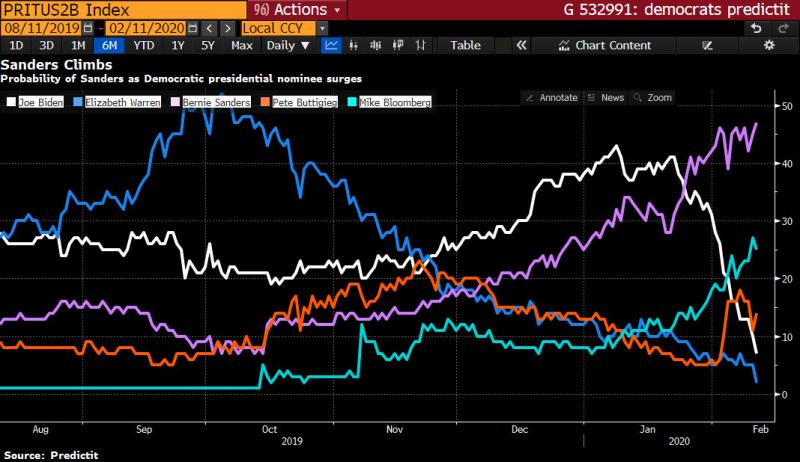Open the Daily frequency dropdown
This screenshot has height=462, width=800.
pyautogui.click(x=288, y=46)
